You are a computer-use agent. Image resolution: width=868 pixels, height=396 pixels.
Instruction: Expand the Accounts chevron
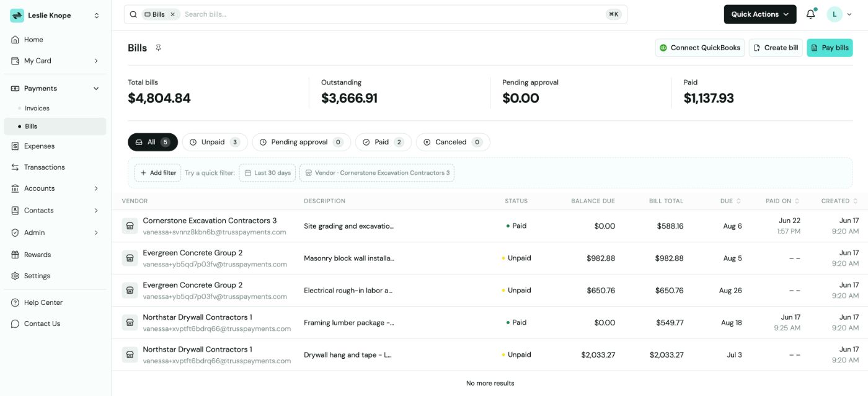pyautogui.click(x=96, y=188)
